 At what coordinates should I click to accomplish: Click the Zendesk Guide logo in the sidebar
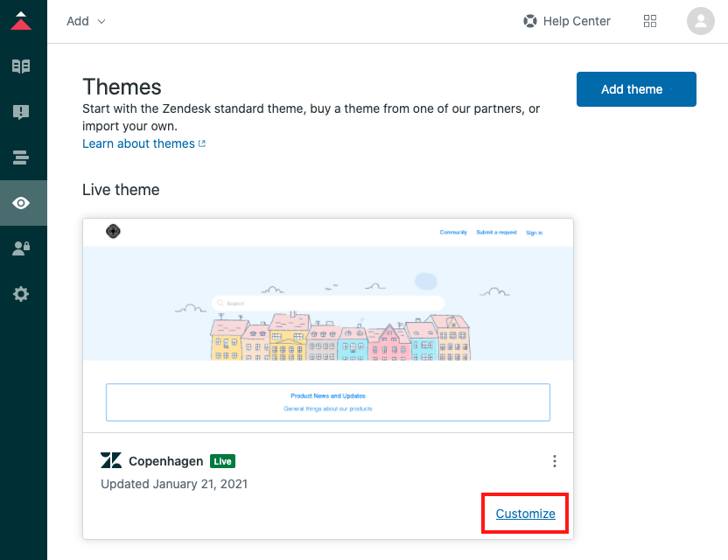point(21,21)
